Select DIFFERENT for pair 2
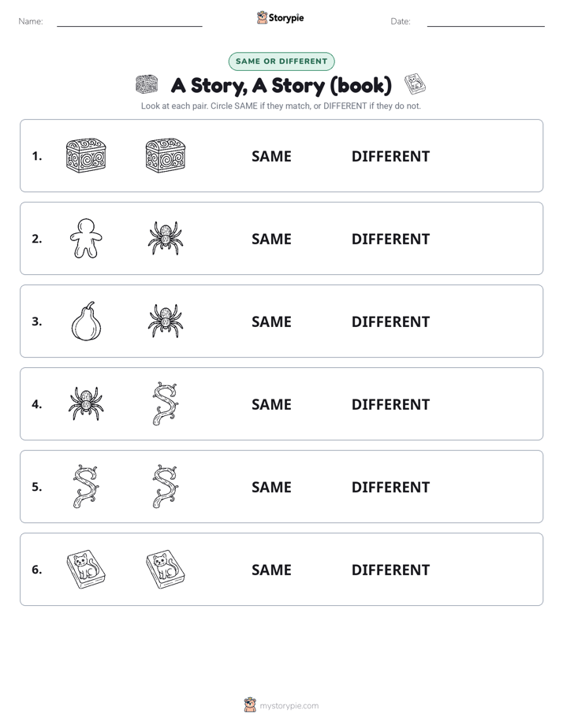563x728 pixels. [390, 239]
